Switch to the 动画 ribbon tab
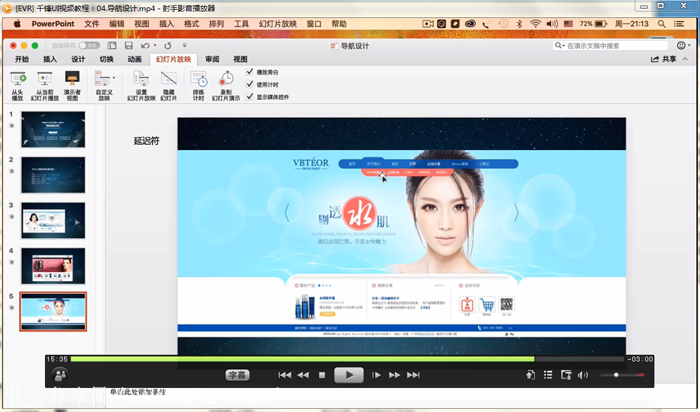The height and width of the screenshot is (412, 700). tap(134, 59)
